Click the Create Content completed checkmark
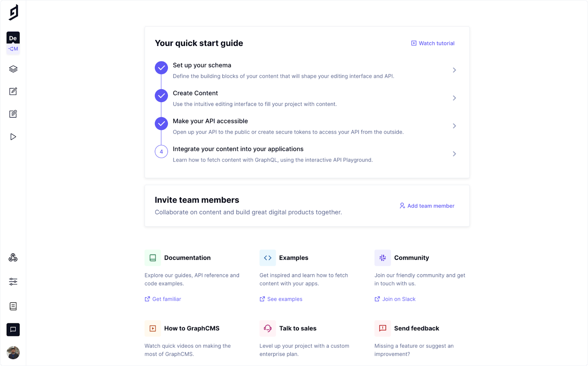This screenshot has height=366, width=588. (161, 96)
